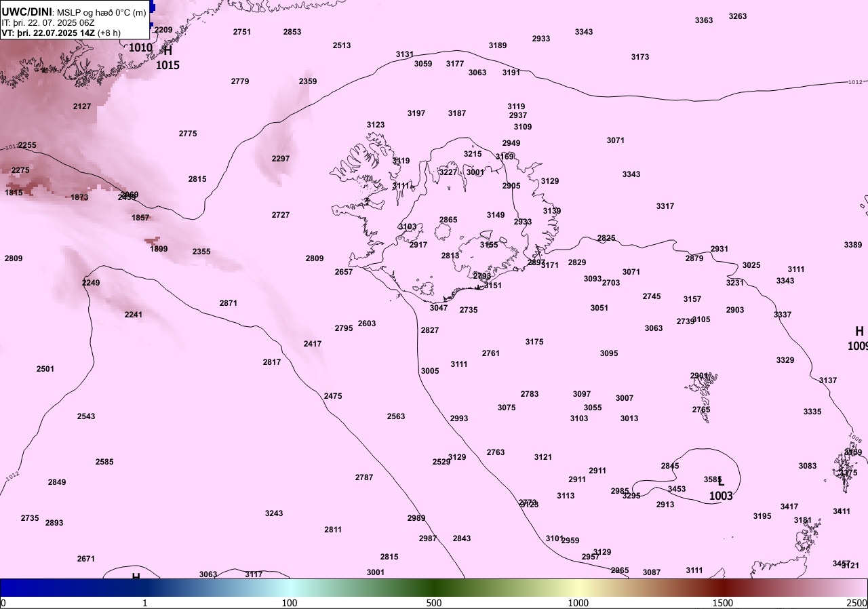Click the 1003 pressure value under the L
This screenshot has height=609, width=868.
click(x=721, y=496)
